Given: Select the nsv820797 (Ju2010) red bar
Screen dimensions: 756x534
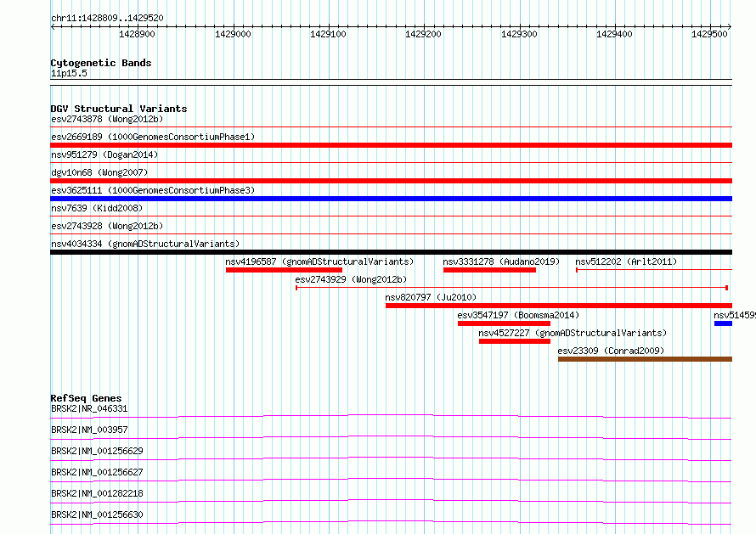Looking at the screenshot, I should (559, 306).
